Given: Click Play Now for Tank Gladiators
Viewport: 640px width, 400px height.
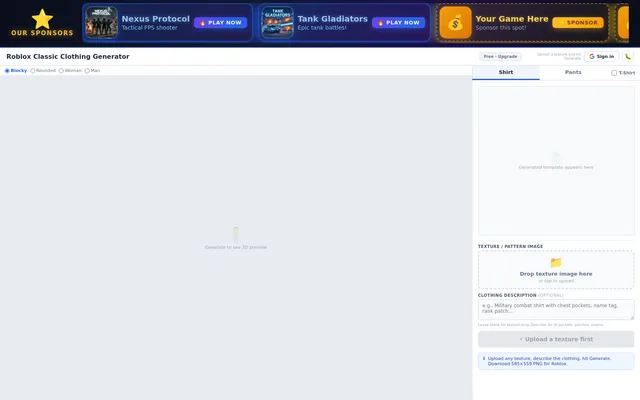Looking at the screenshot, I should pyautogui.click(x=398, y=22).
